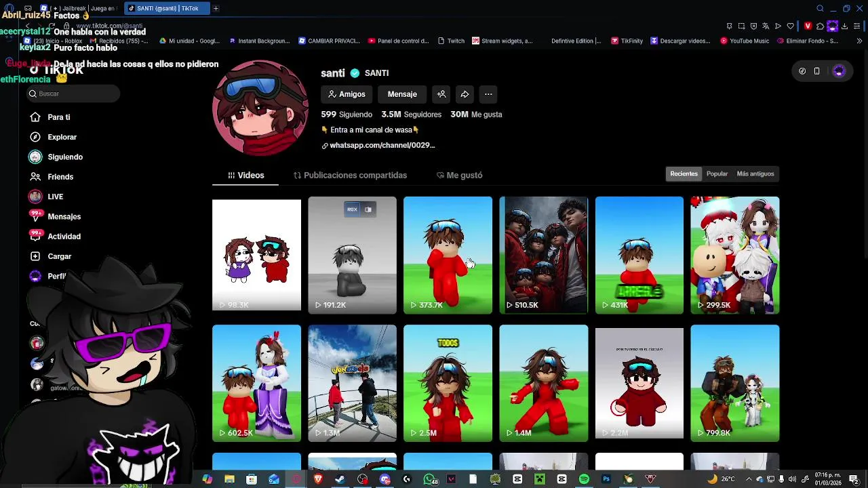Click the red V extension icon
The height and width of the screenshot is (488, 868).
pos(808,26)
